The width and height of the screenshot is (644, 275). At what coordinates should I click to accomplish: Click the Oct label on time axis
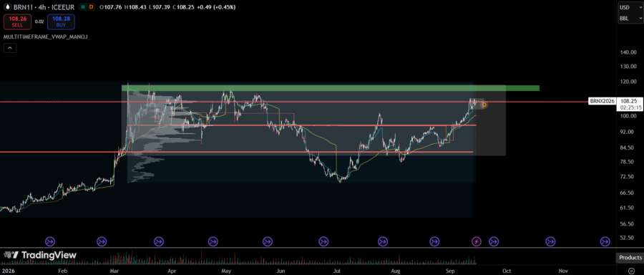click(507, 271)
